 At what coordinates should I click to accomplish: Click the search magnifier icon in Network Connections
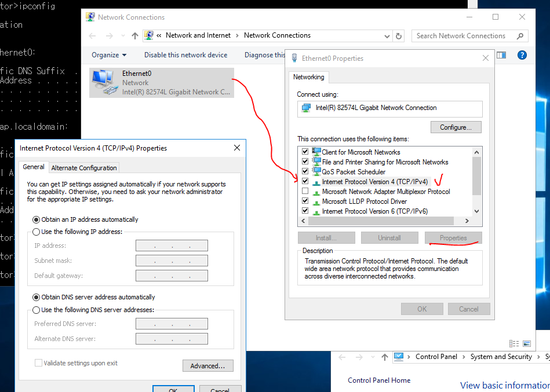[520, 36]
